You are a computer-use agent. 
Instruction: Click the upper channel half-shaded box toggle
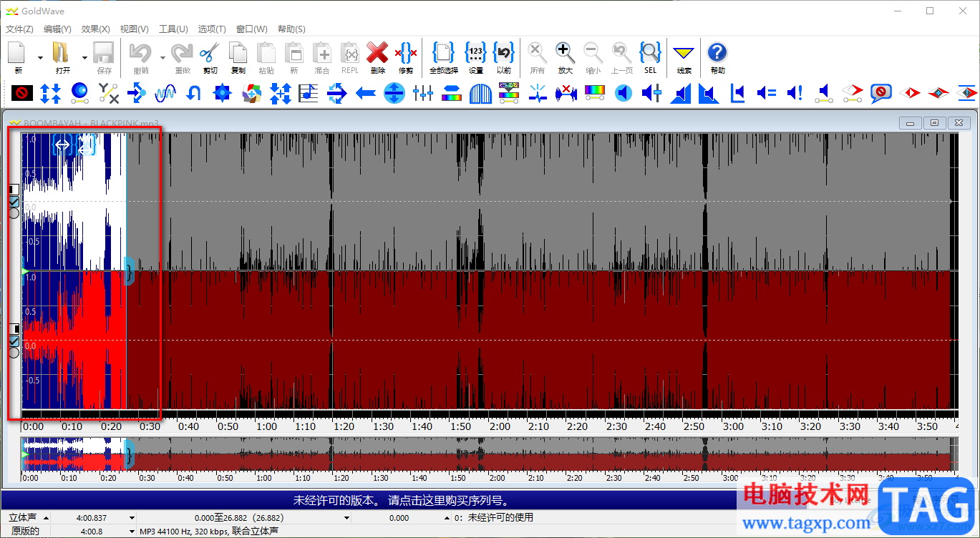point(14,190)
